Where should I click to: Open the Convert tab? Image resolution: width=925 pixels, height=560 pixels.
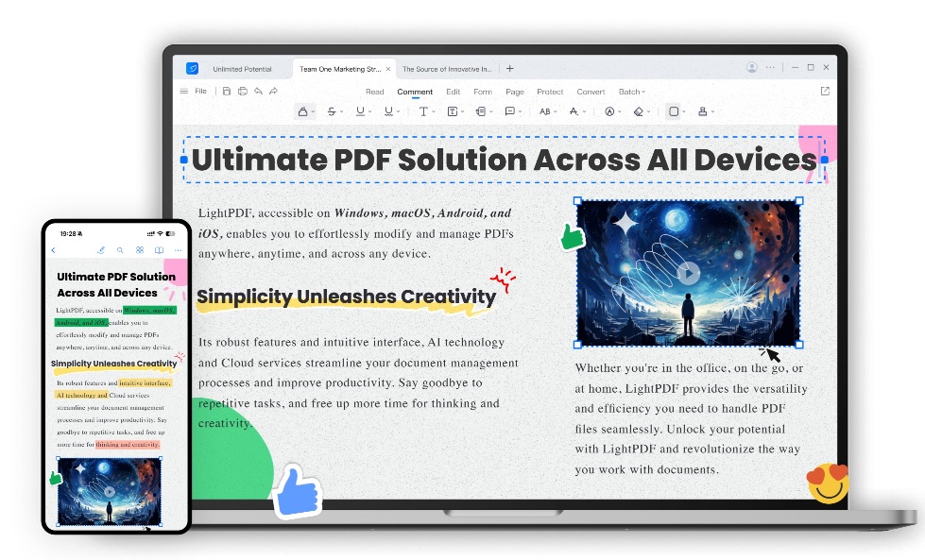click(591, 92)
